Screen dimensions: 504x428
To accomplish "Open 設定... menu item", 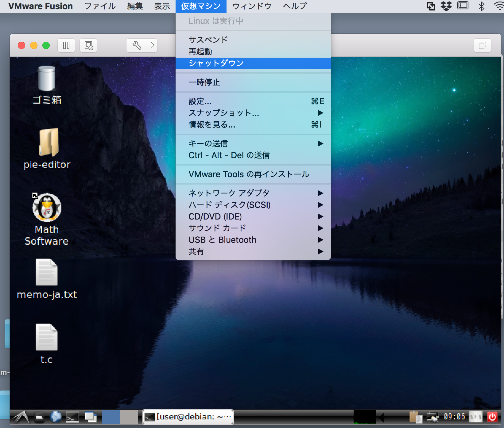I will coord(253,101).
